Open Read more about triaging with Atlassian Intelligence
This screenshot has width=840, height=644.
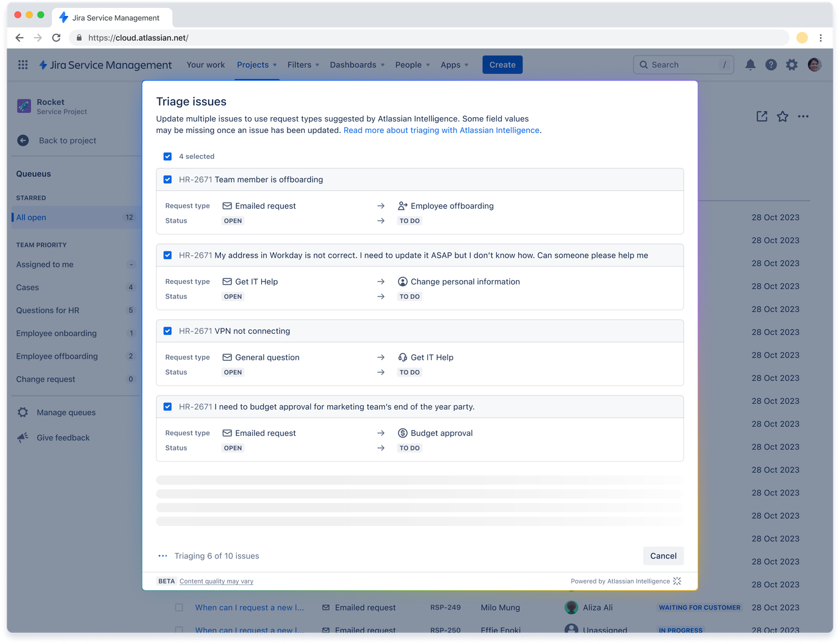[441, 130]
